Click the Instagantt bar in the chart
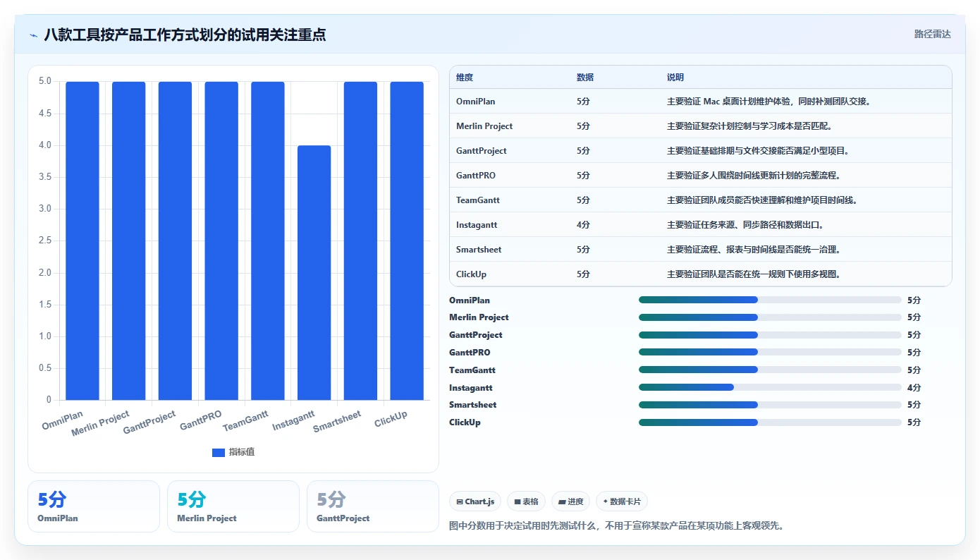980x560 pixels. (x=314, y=272)
